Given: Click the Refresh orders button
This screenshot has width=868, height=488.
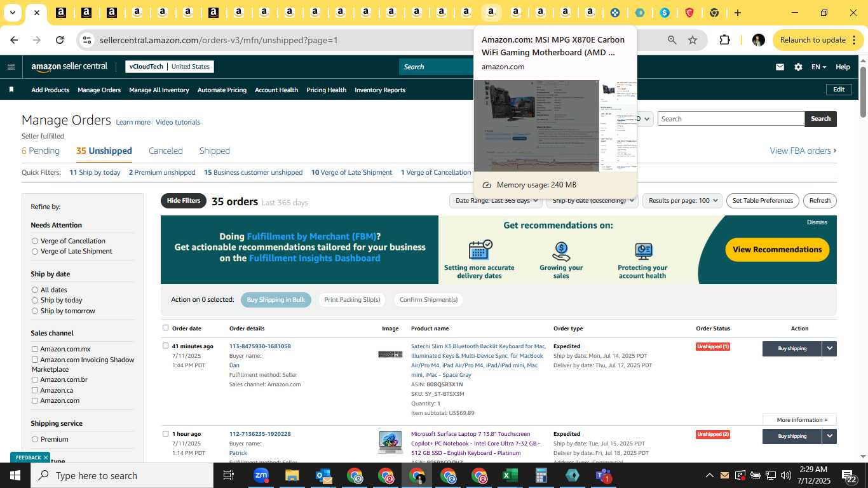Looking at the screenshot, I should pos(820,201).
